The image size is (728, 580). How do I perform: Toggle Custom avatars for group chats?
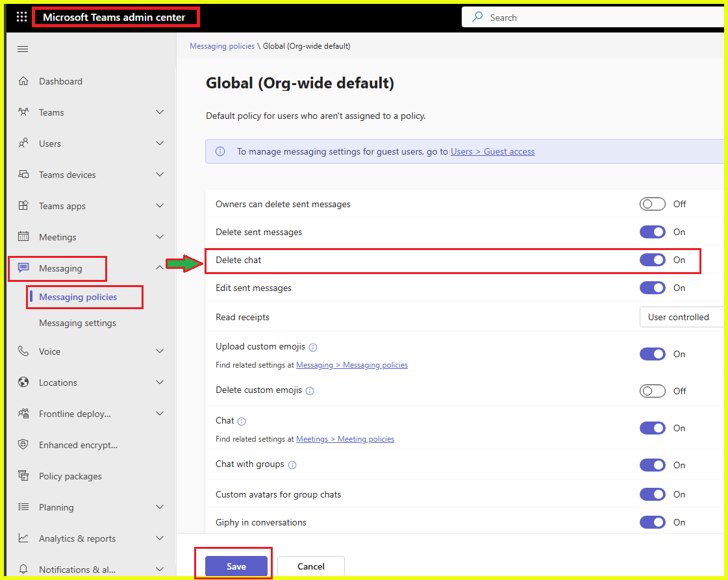click(652, 494)
